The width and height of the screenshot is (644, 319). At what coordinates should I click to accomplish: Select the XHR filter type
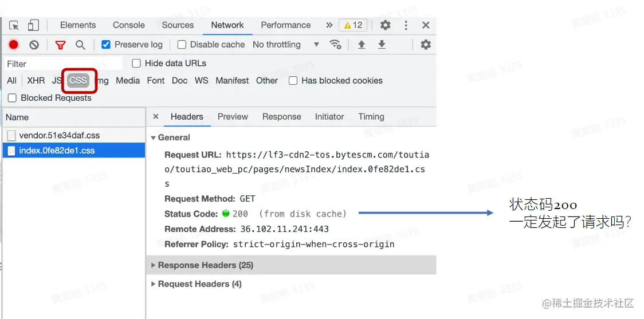[36, 81]
